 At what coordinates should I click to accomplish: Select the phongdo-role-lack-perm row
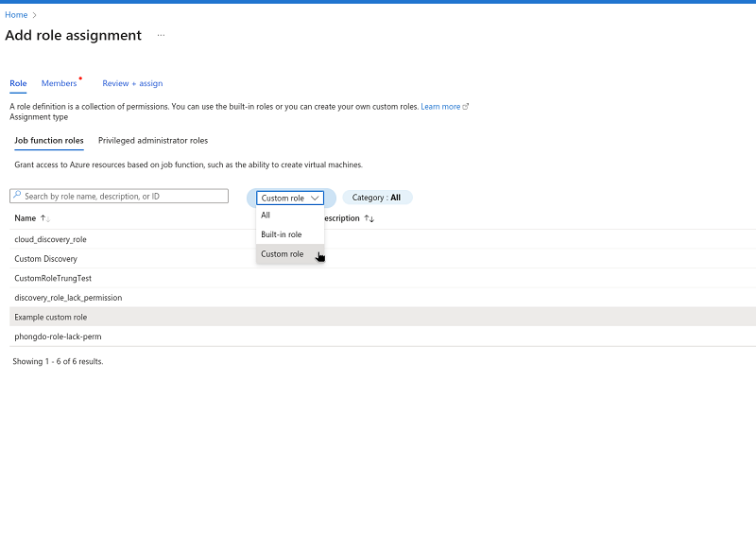[x=58, y=337]
